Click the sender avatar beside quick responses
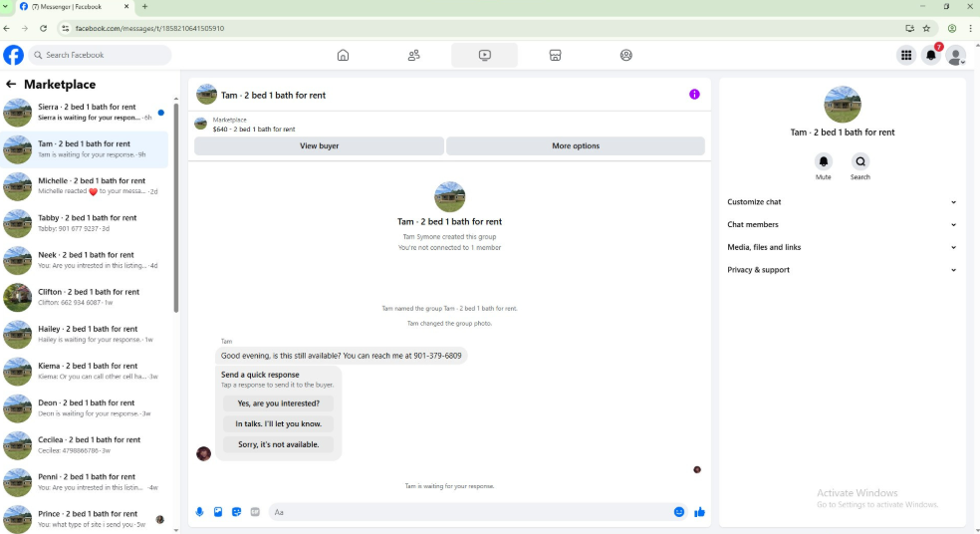The height and width of the screenshot is (534, 980). (x=204, y=453)
